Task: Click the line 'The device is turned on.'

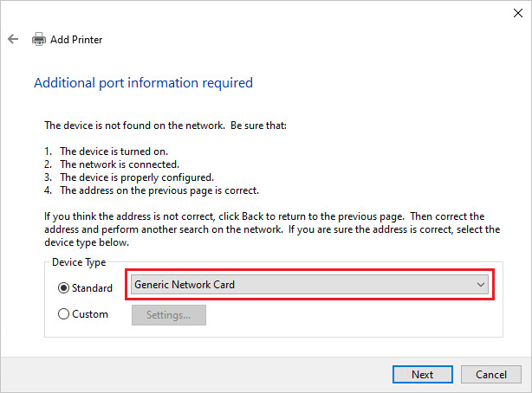Action: click(114, 151)
